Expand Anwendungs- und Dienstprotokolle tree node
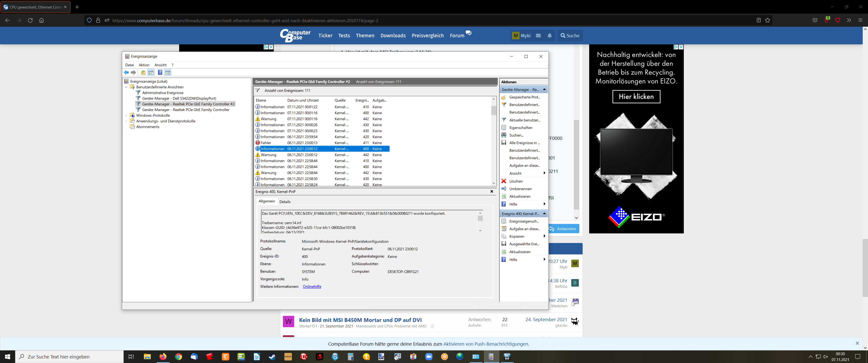The image size is (868, 363). point(126,121)
